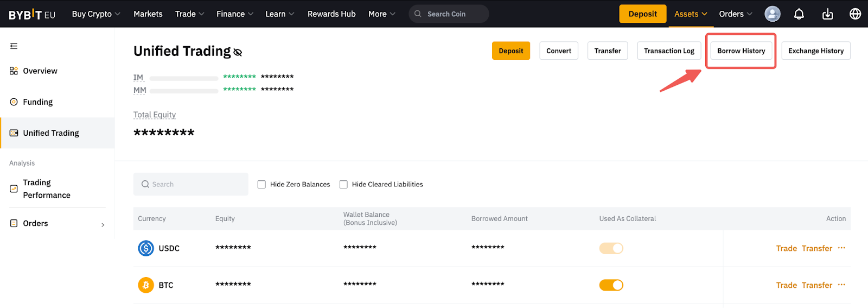Enable Hide Cleared Liabilities checkbox
The image size is (868, 308).
[343, 185]
